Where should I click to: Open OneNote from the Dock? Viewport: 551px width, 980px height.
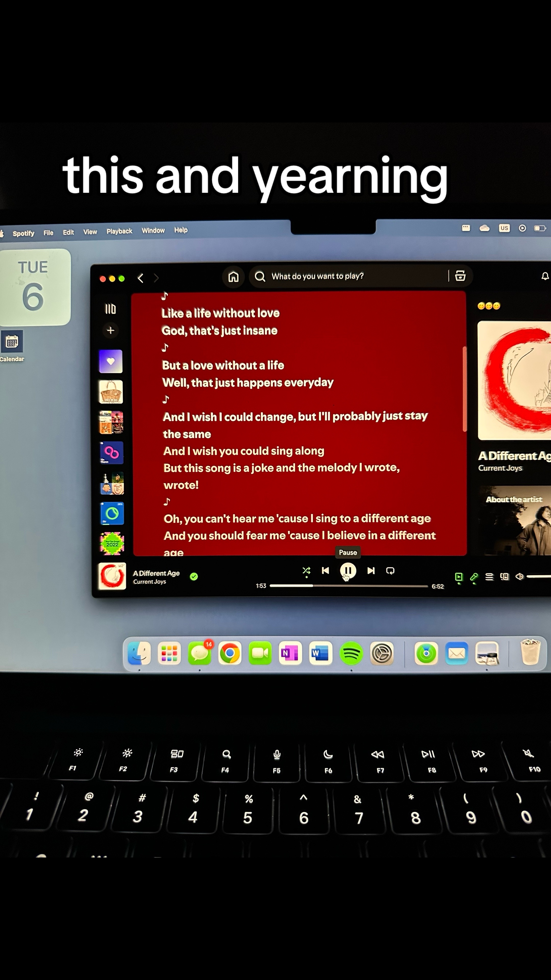(x=291, y=653)
